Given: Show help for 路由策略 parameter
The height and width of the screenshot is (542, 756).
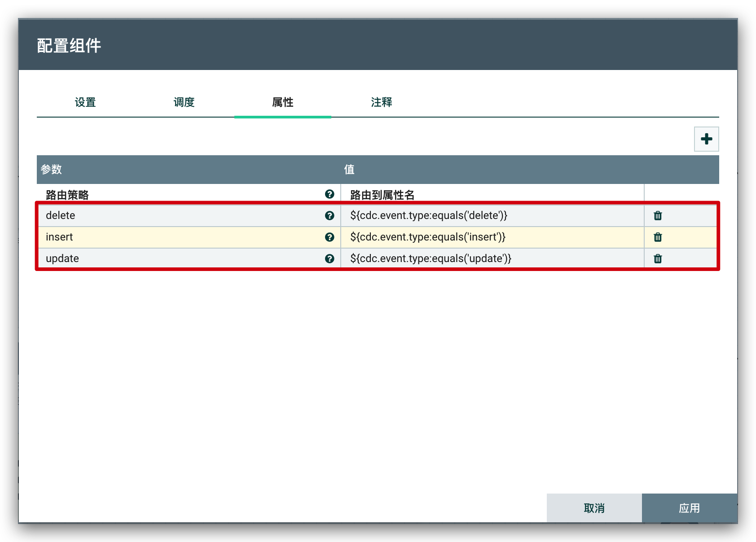Looking at the screenshot, I should pyautogui.click(x=330, y=194).
